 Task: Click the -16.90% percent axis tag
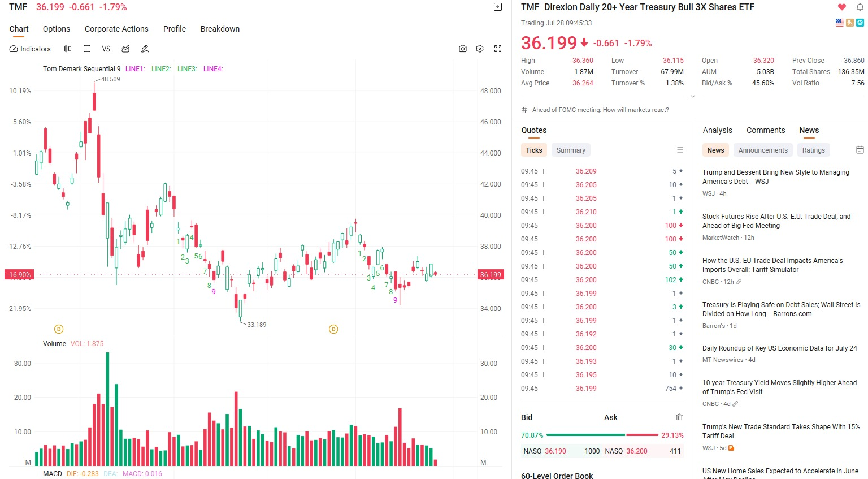tap(19, 275)
